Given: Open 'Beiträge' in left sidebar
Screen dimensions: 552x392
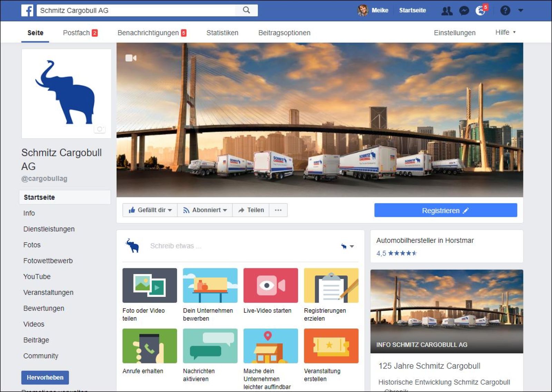Looking at the screenshot, I should (x=36, y=340).
